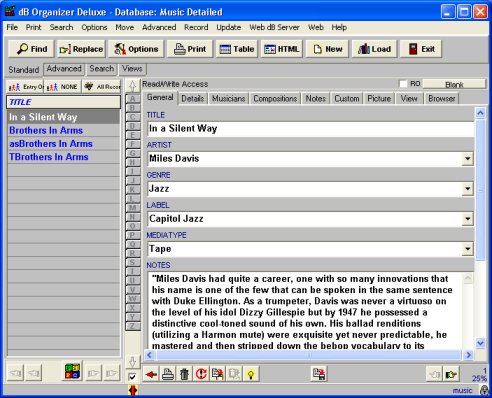The image size is (492, 398).
Task: Click the up arrow above alphabet index
Action: [132, 86]
